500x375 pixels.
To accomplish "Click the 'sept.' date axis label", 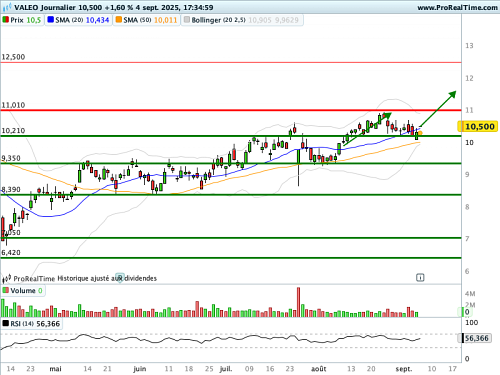I will coord(404,369).
